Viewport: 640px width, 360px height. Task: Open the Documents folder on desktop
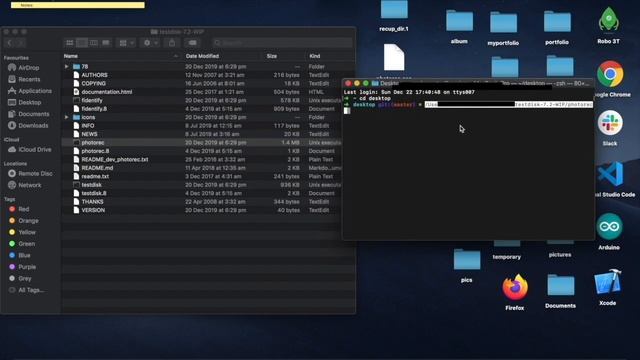(560, 285)
